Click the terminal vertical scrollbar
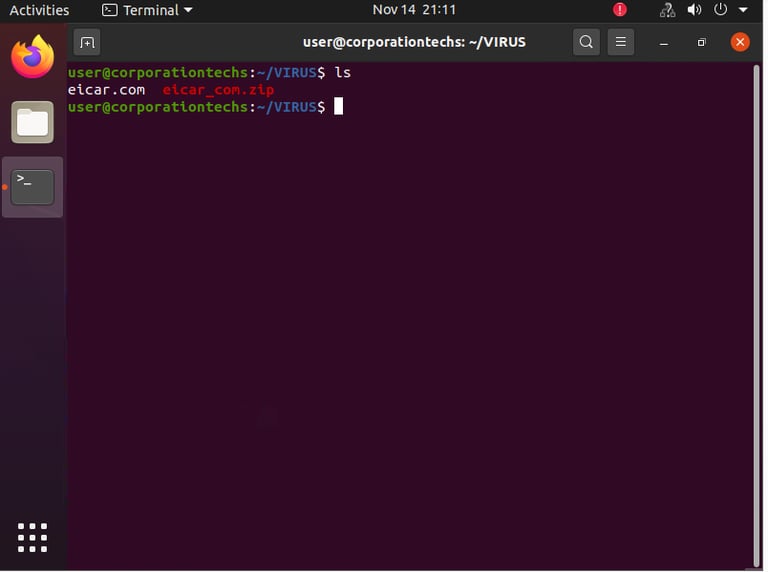Viewport: 768px width, 572px height. [x=756, y=315]
